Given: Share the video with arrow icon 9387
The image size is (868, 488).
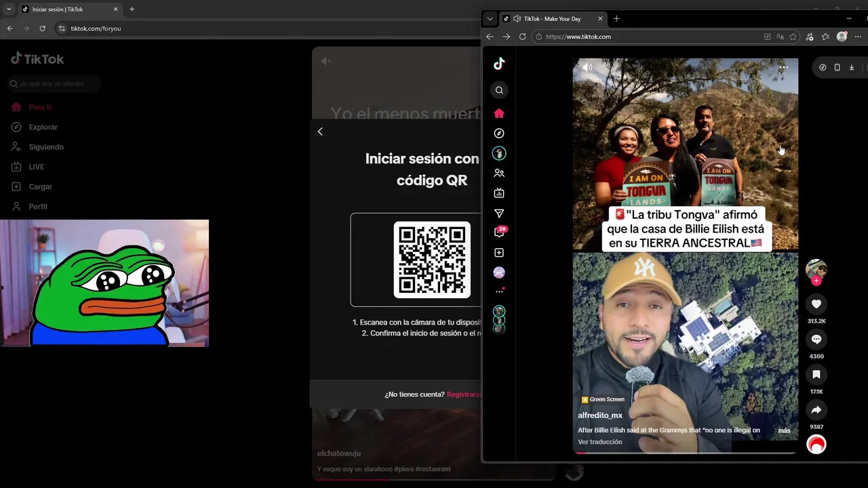Looking at the screenshot, I should click(x=816, y=410).
